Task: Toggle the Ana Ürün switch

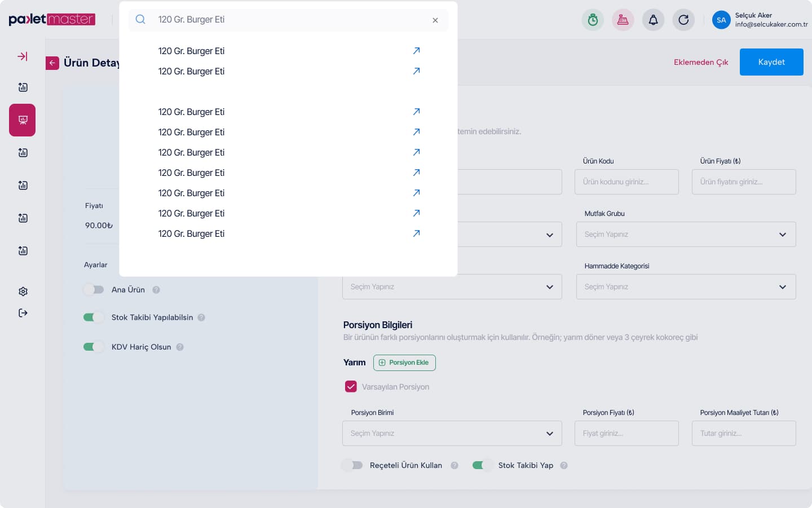Action: tap(94, 289)
